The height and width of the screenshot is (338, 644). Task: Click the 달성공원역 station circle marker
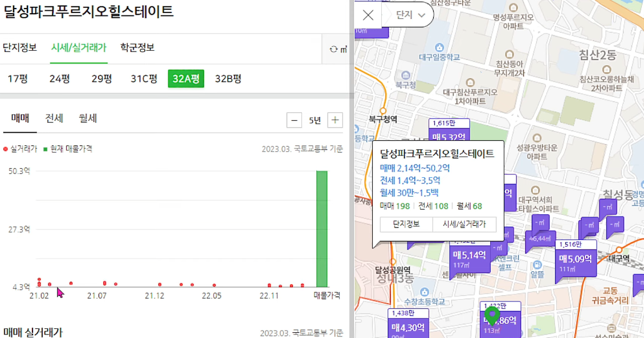(393, 262)
